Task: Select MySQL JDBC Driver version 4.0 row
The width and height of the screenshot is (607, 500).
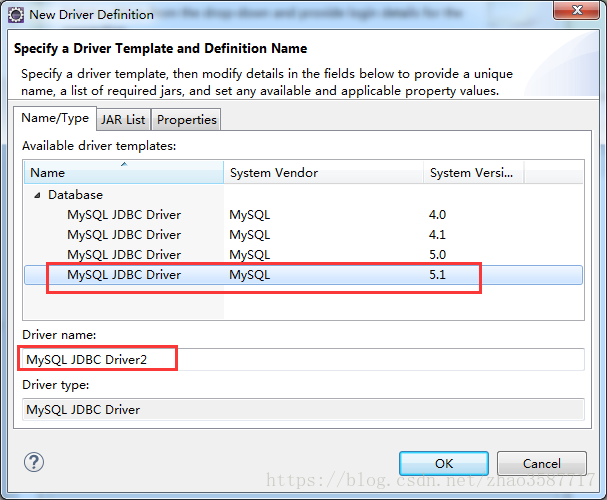Action: click(304, 215)
